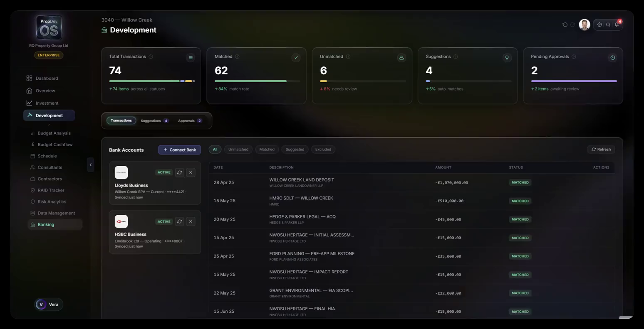Open the Vera assistant button

49,304
